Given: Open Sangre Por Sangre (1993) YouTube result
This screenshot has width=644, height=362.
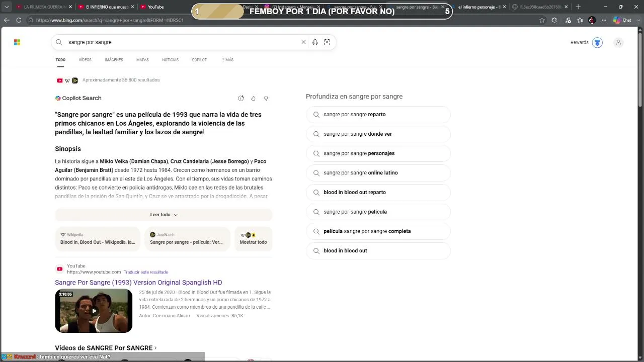Looking at the screenshot, I should point(138,283).
